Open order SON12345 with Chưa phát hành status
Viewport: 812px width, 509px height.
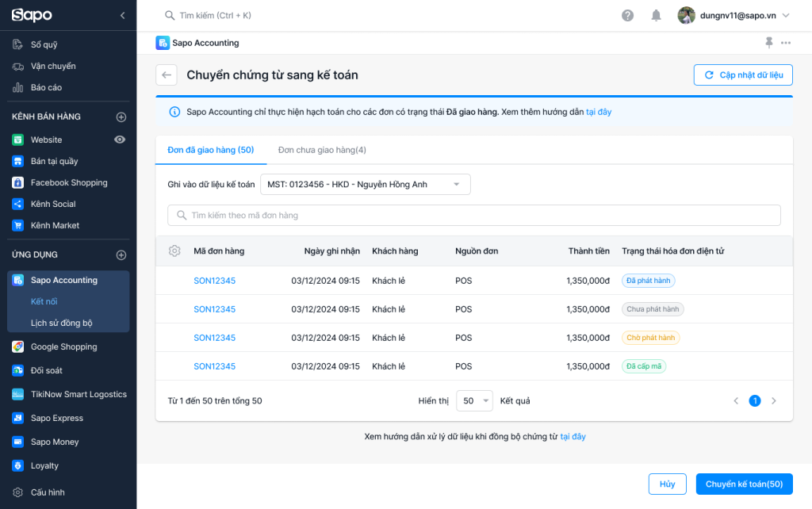pyautogui.click(x=214, y=309)
